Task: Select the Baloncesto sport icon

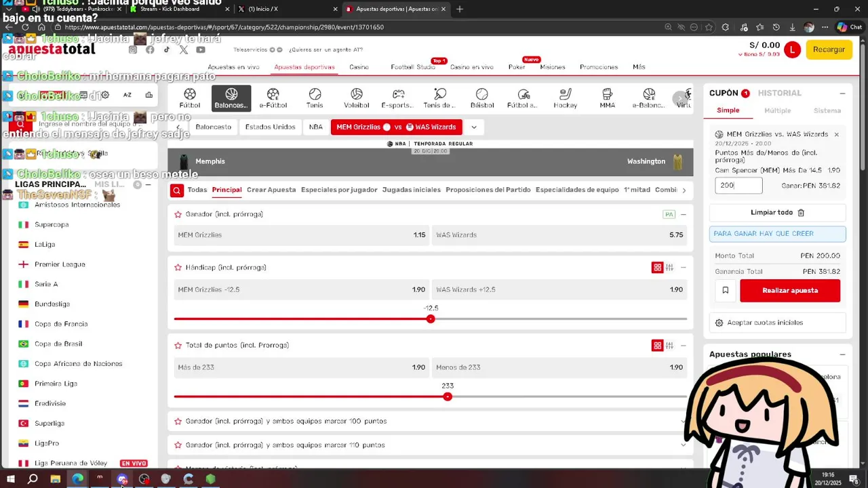Action: coord(231,98)
